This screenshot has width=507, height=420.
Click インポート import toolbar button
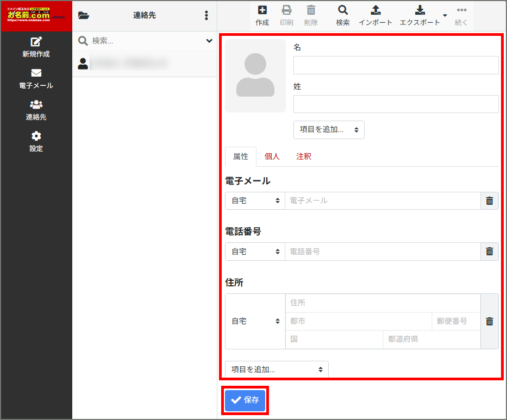point(375,16)
